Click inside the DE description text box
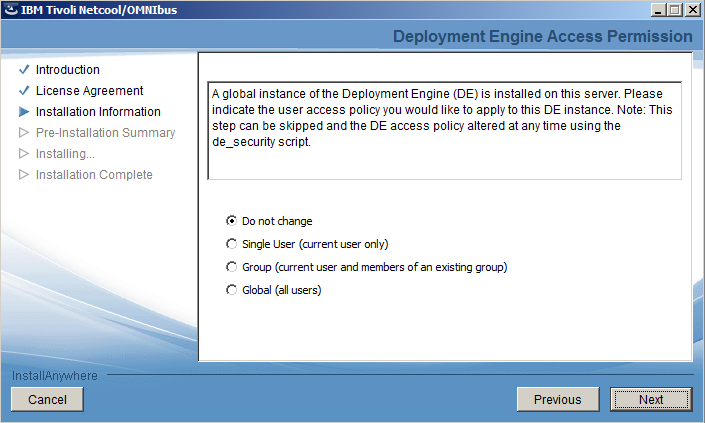The height and width of the screenshot is (423, 705). 445,131
